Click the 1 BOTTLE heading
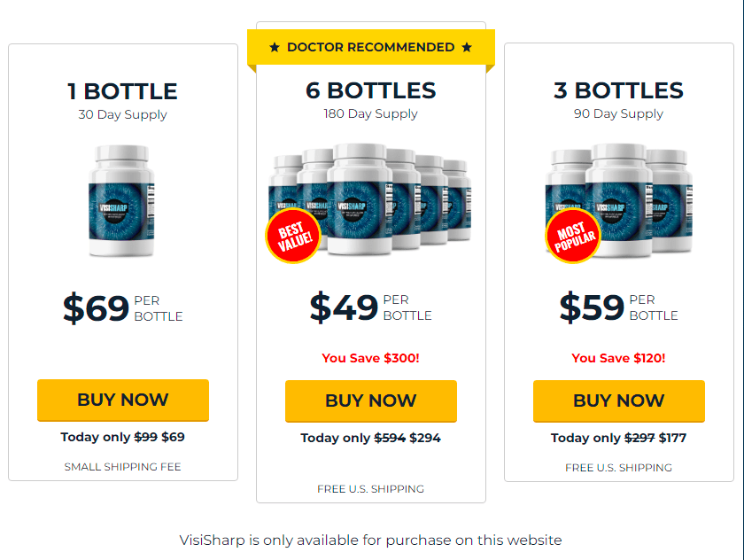This screenshot has width=744, height=560. [x=122, y=91]
